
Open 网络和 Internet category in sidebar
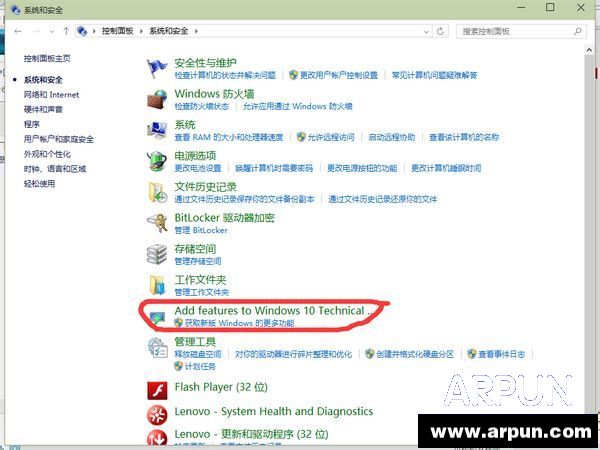tap(51, 95)
